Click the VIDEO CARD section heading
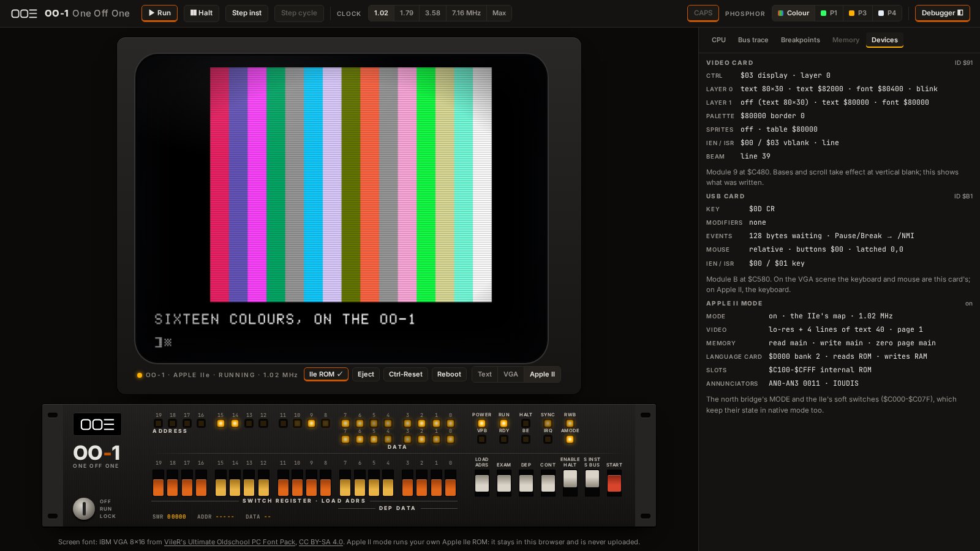Screen dimensions: 980x551 (729, 62)
